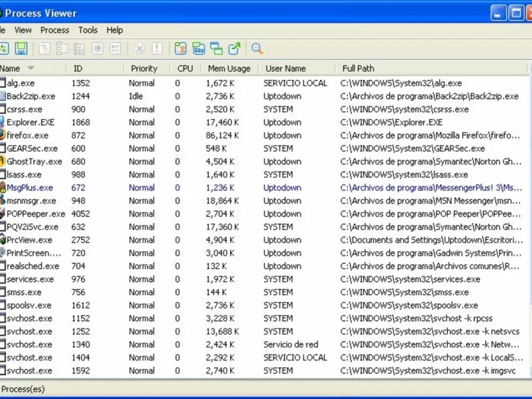Sort by the Name column header
Screen dimensions: 532x399
(x=33, y=68)
